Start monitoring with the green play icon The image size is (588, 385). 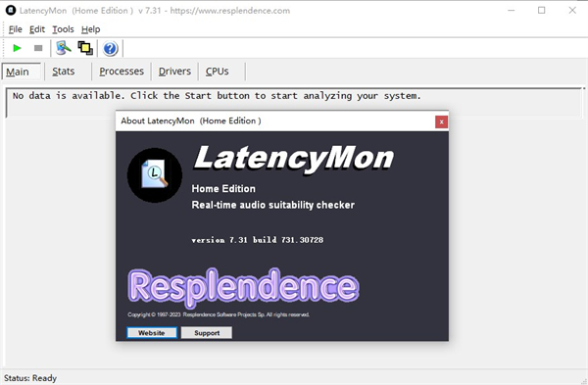click(x=17, y=48)
